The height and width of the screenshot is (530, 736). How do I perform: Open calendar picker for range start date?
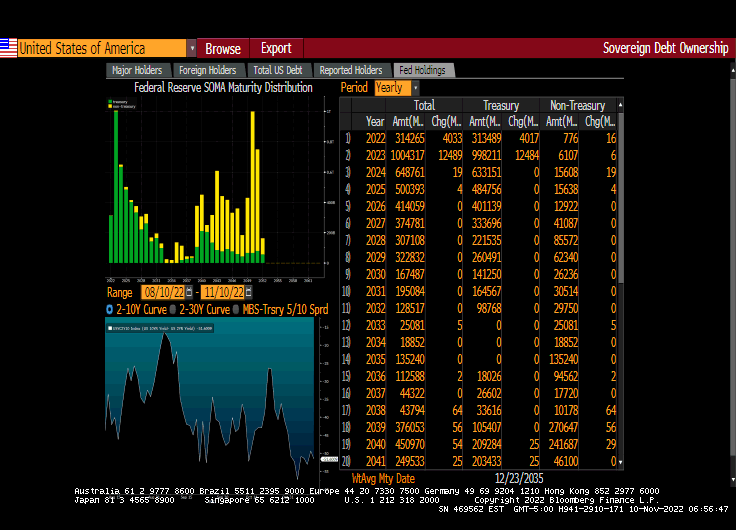191,293
